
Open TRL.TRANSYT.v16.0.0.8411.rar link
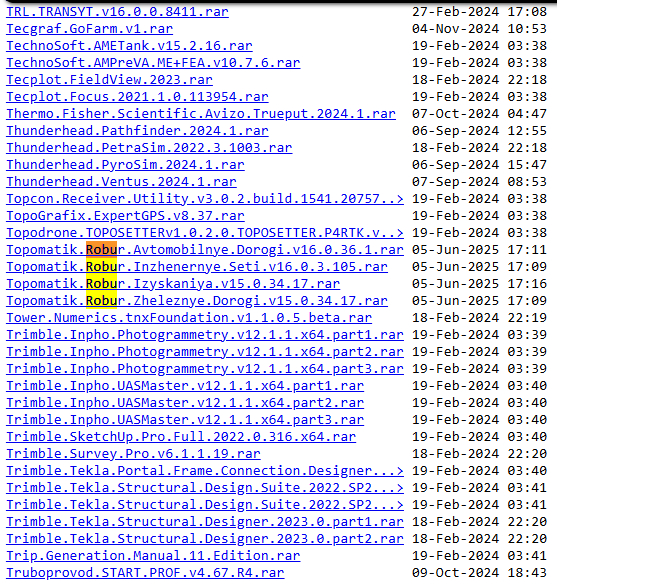(x=117, y=12)
